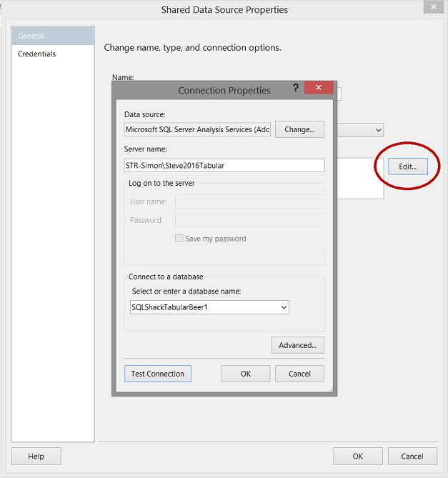Click the Server name text field
This screenshot has height=478, width=448.
(x=224, y=166)
